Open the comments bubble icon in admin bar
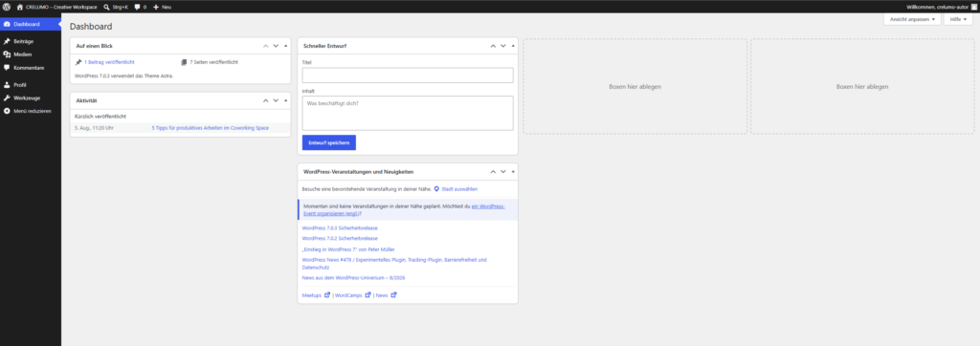Viewport: 980px width, 346px height. click(138, 7)
